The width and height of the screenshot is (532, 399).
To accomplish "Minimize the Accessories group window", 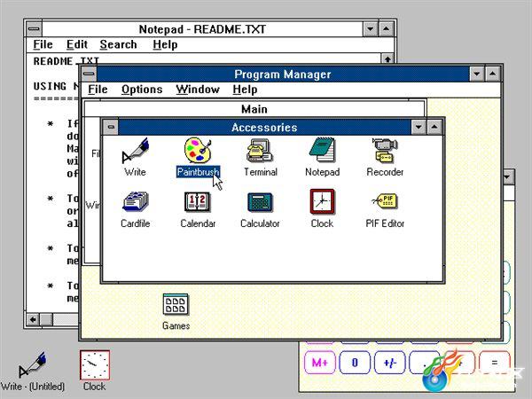I will coord(419,127).
